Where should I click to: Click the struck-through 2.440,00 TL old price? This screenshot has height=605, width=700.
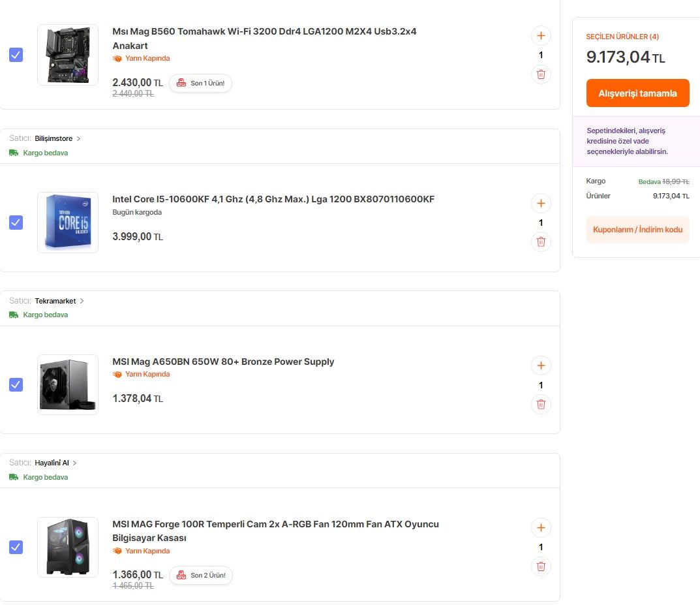[133, 94]
